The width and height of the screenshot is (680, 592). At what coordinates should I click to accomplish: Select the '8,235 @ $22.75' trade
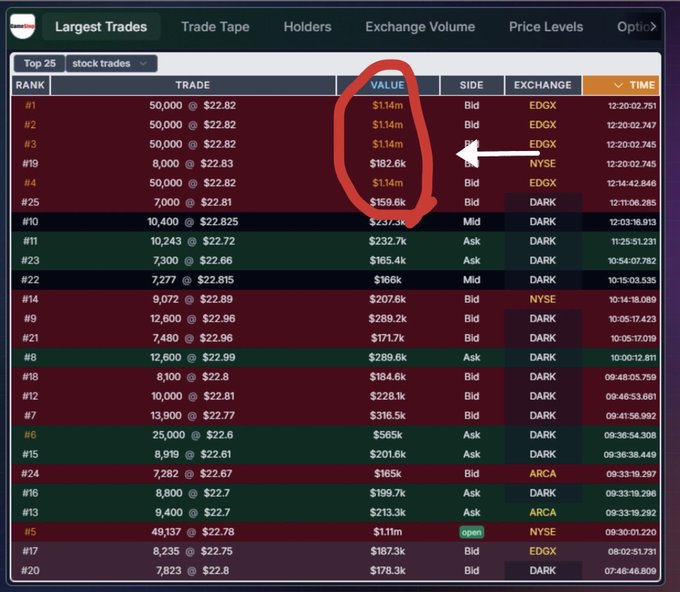193,551
